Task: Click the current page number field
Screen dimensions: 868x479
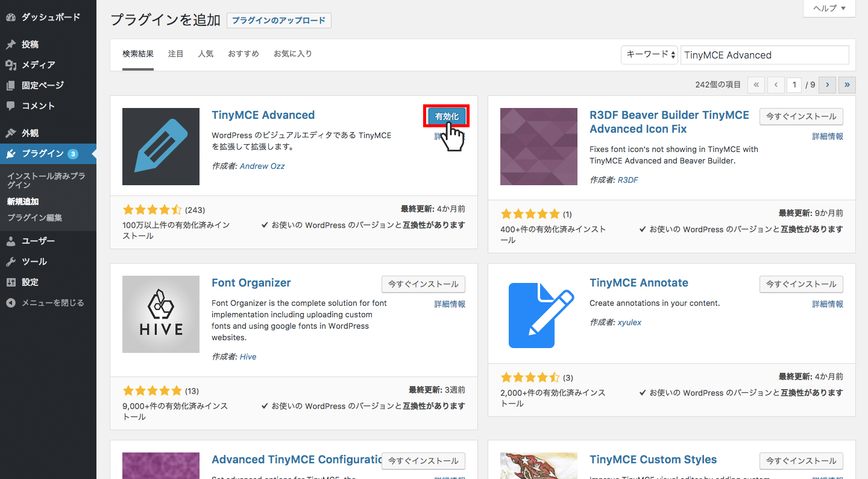Action: point(794,85)
